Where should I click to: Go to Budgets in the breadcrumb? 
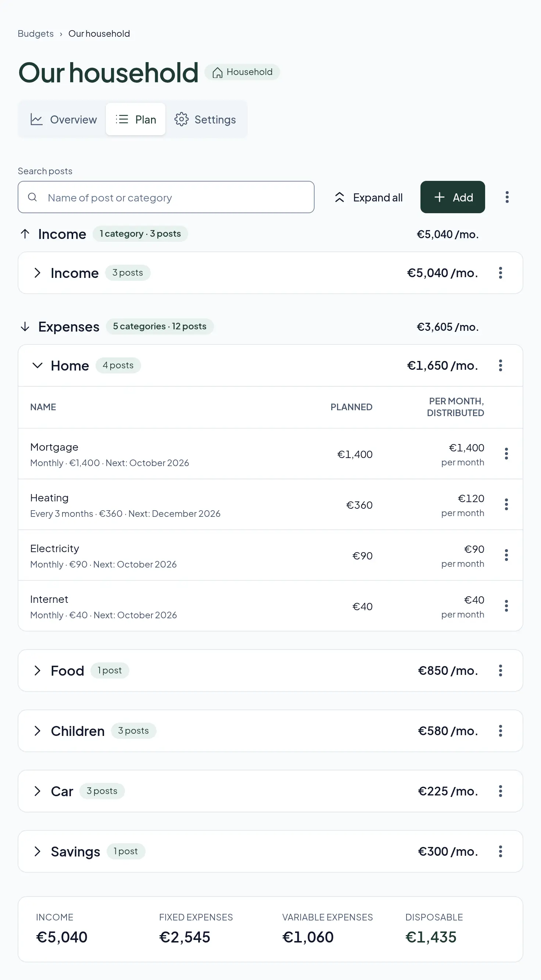coord(36,33)
